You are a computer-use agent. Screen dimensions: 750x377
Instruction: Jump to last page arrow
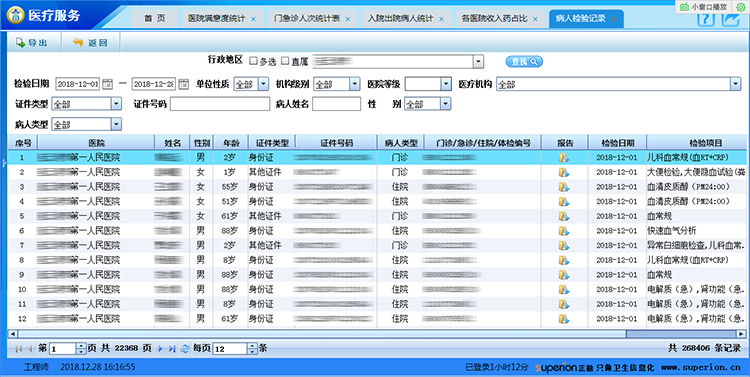(x=172, y=349)
